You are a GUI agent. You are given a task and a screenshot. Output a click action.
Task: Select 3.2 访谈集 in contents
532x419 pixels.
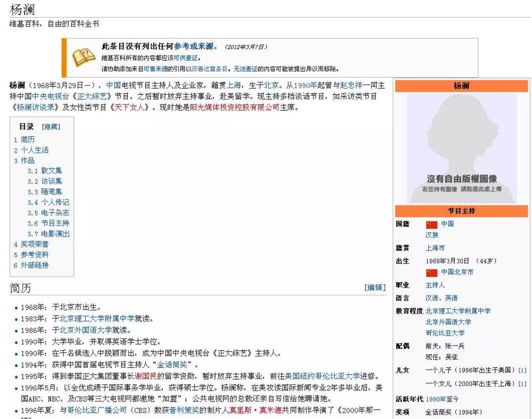click(45, 181)
